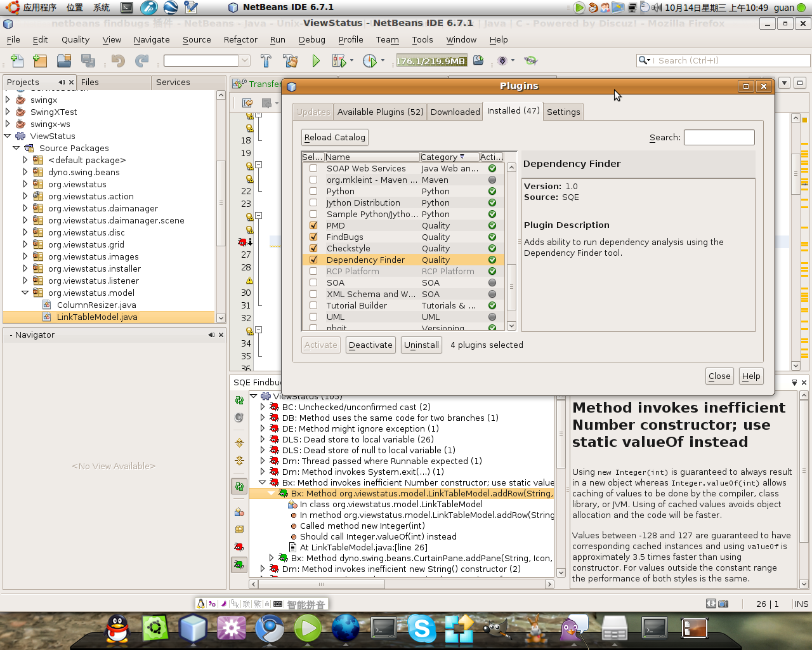This screenshot has width=812, height=650.
Task: Open the terminal icon in top panel
Action: (x=127, y=8)
